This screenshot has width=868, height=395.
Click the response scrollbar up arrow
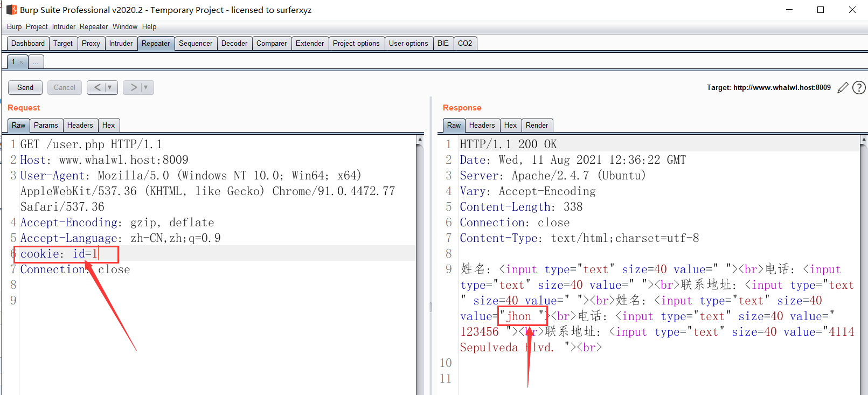pos(864,140)
